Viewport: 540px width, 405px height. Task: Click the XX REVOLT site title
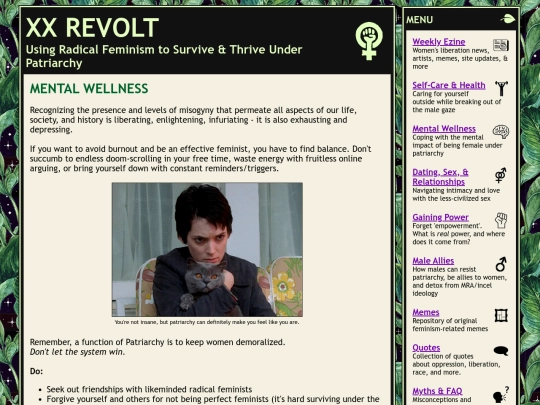click(x=92, y=28)
